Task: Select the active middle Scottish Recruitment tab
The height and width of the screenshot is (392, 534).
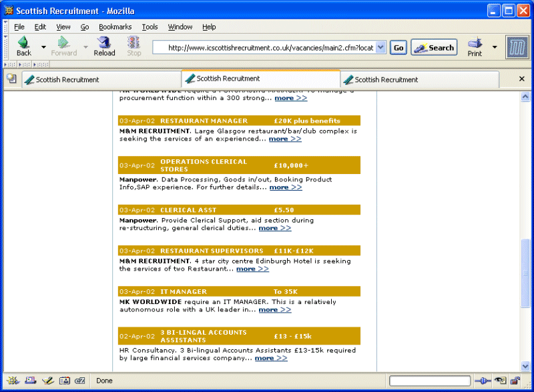Action: point(261,79)
